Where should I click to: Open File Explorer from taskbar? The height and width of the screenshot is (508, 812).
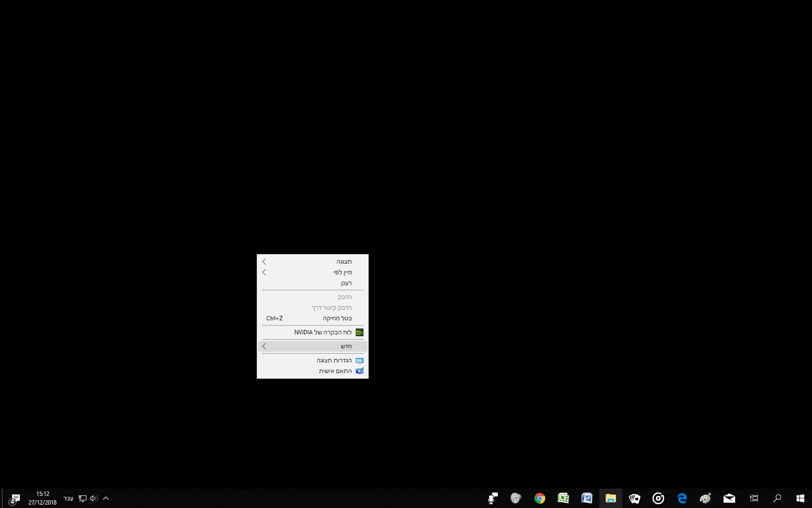tap(611, 498)
